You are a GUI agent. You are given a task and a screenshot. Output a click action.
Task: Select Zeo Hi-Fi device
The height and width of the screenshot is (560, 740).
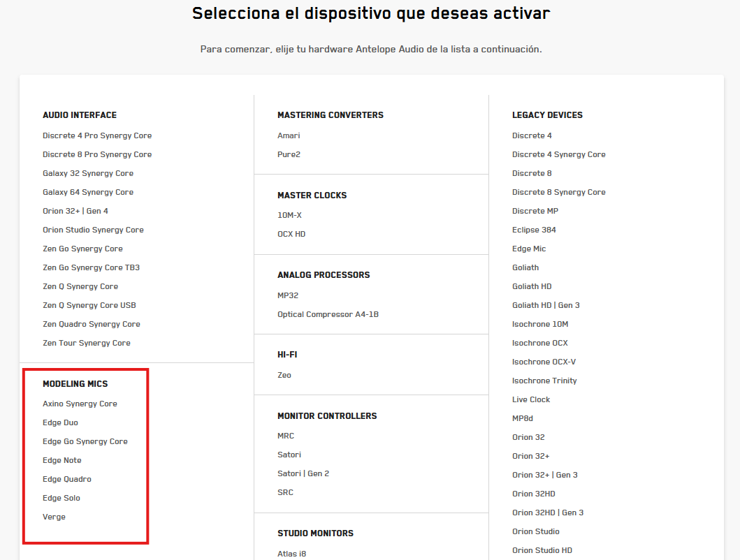point(284,375)
